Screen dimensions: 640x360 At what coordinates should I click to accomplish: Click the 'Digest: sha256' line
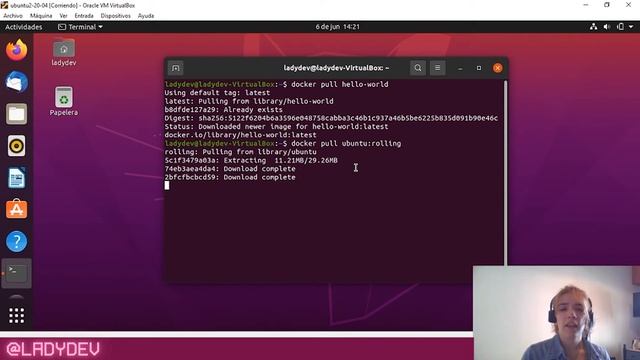tap(331, 118)
